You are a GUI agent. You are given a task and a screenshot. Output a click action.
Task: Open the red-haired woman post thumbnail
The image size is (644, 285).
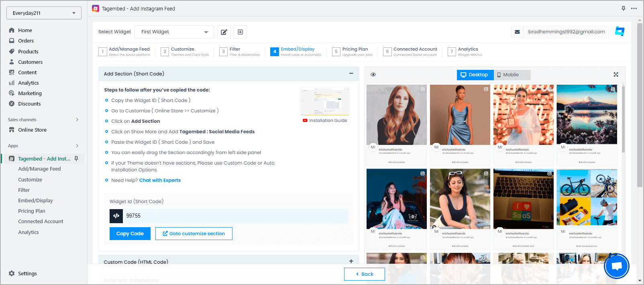pyautogui.click(x=397, y=115)
